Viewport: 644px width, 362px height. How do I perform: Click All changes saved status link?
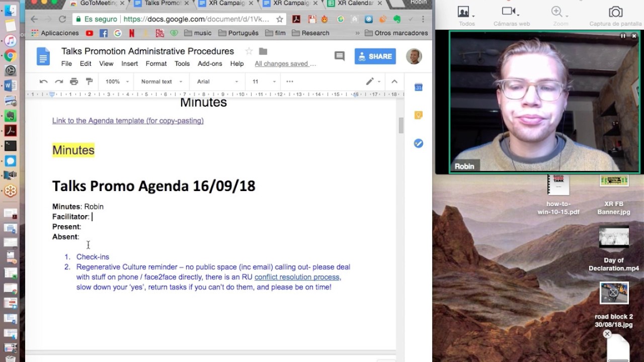coord(285,64)
